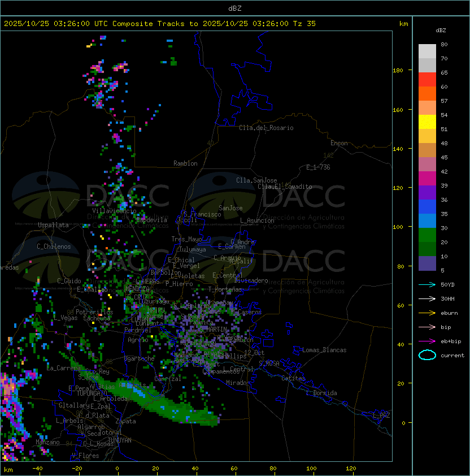Click the L_Asuncion place label
This screenshot has width=470, height=476.
(x=257, y=220)
